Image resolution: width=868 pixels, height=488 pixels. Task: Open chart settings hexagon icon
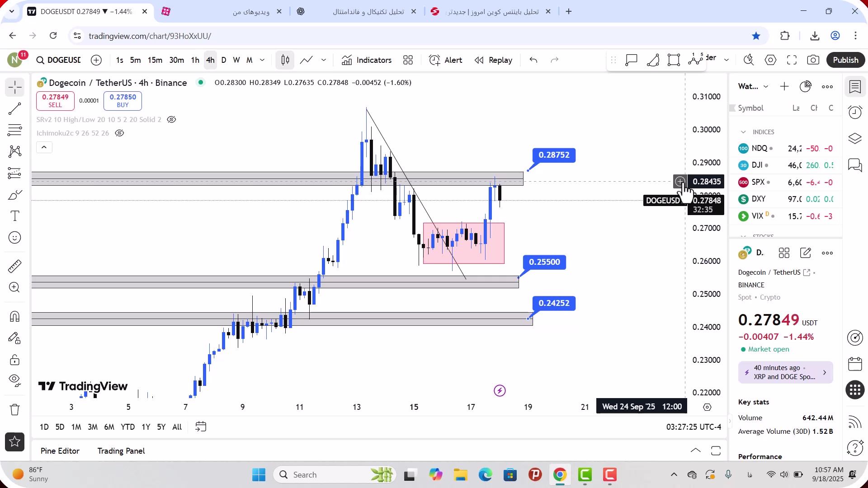770,60
